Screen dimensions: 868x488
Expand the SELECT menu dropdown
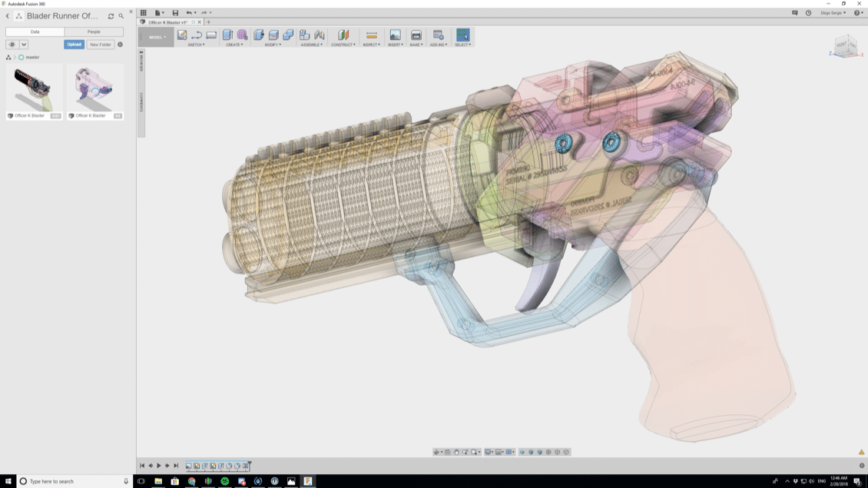click(462, 45)
